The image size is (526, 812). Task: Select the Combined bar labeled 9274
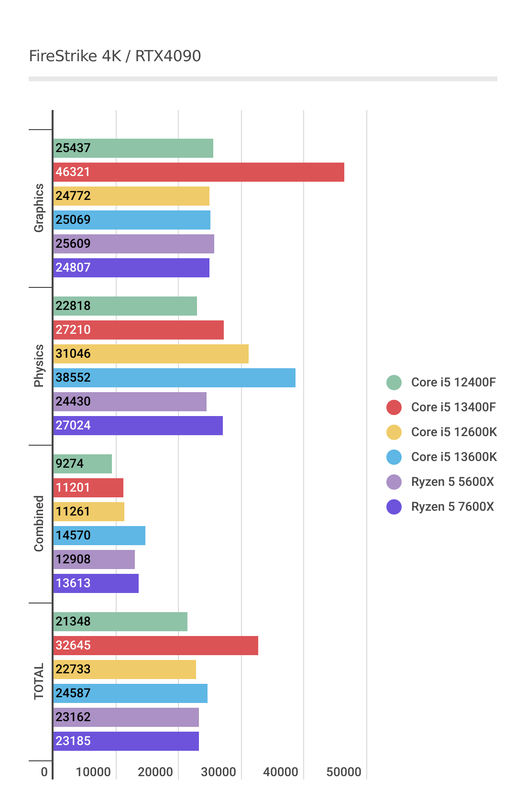tap(82, 464)
